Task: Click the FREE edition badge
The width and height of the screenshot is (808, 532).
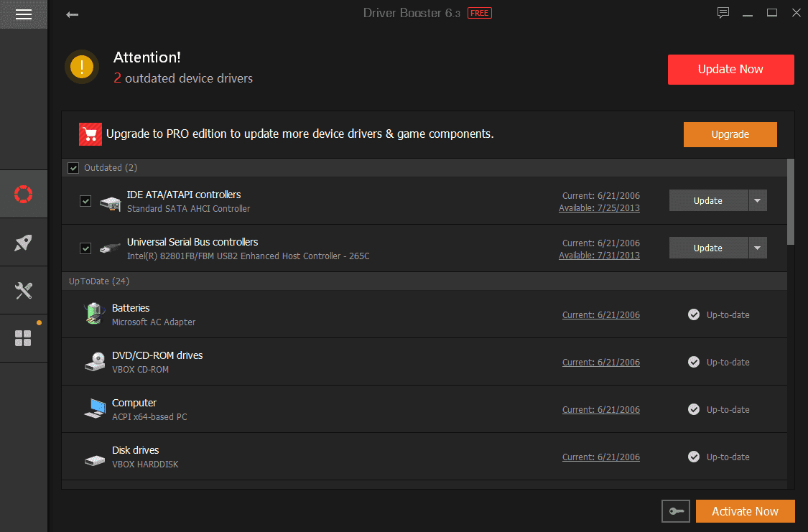Action: tap(479, 13)
